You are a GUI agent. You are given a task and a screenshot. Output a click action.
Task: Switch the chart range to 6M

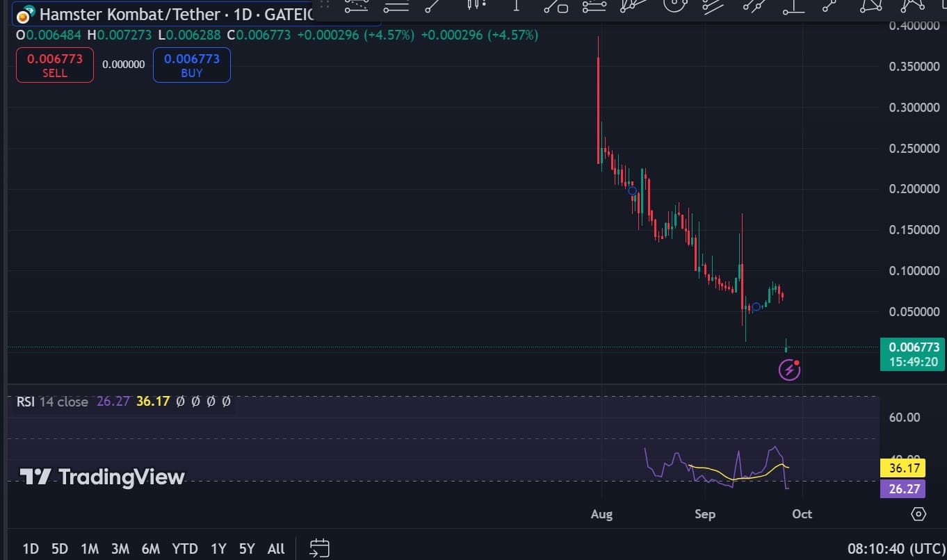pyautogui.click(x=150, y=549)
